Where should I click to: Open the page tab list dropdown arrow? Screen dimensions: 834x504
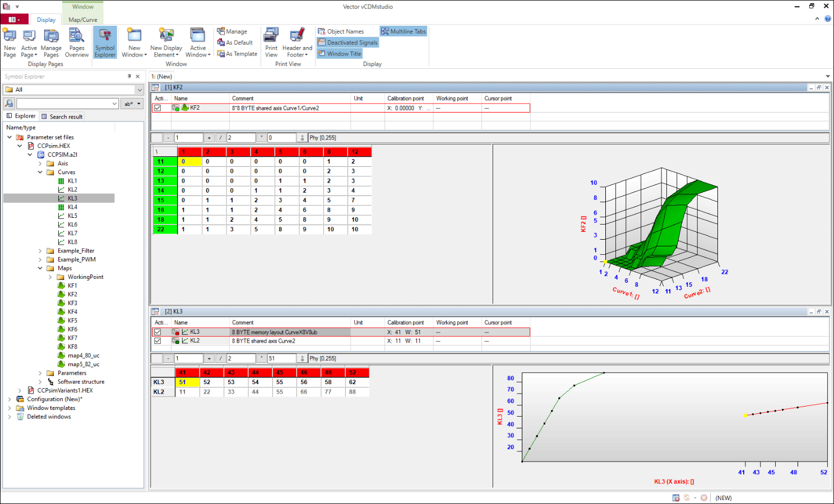point(827,77)
